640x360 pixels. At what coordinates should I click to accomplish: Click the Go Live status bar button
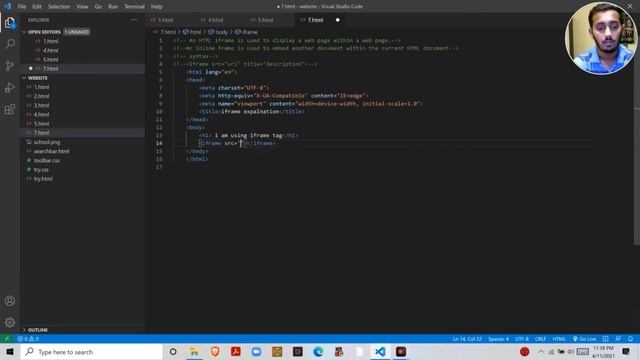pos(584,339)
